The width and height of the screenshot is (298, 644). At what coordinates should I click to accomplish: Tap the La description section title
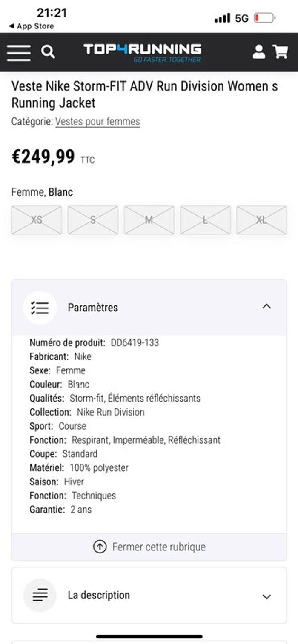[99, 595]
